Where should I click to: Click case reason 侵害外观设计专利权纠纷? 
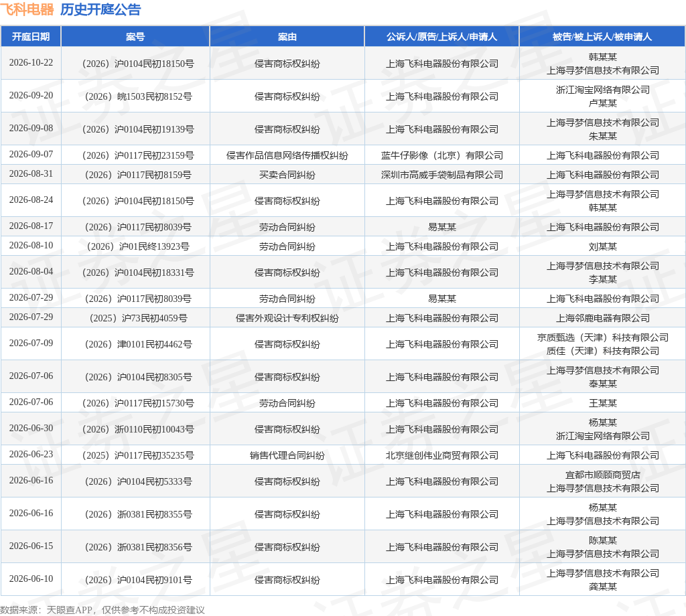287,318
